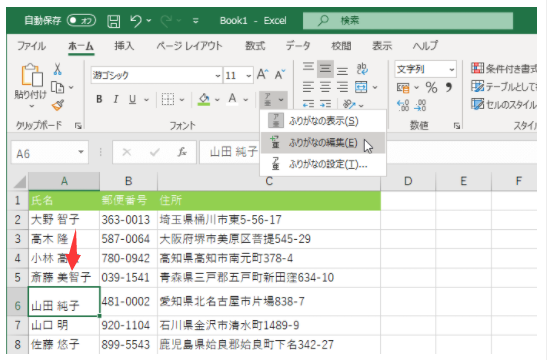This screenshot has height=360, width=547.
Task: Middle-align the cell contents
Action: coord(325,68)
